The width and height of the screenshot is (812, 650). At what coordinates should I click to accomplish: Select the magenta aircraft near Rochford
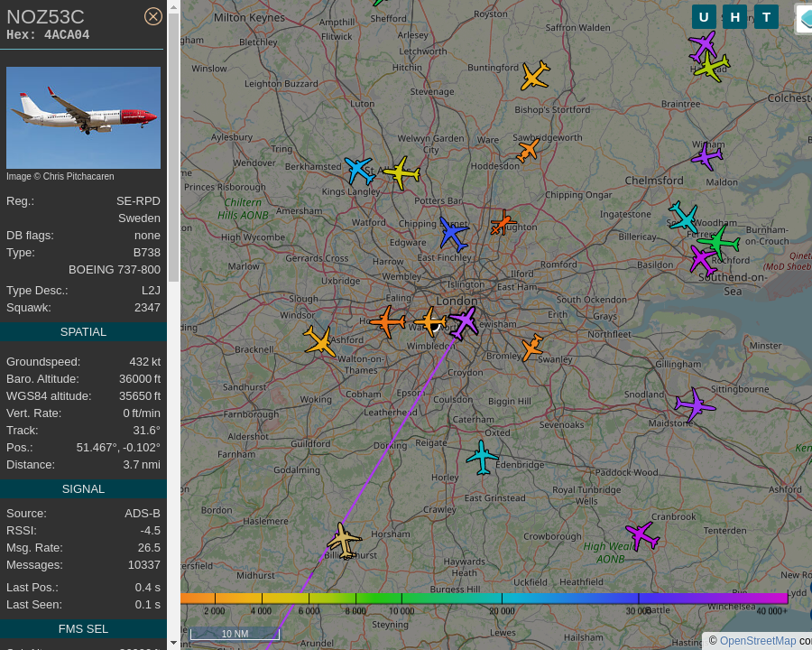click(703, 260)
